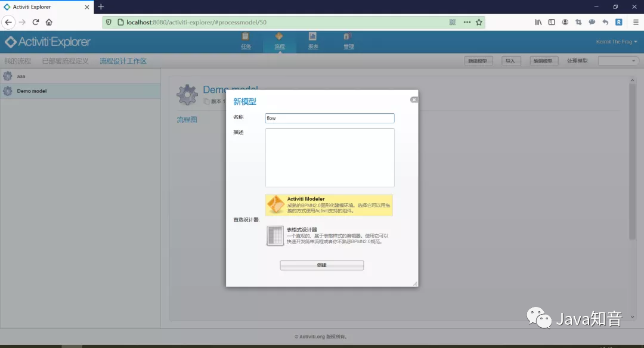This screenshot has width=644, height=348.
Task: Click the browser address bar URL
Action: 196,22
